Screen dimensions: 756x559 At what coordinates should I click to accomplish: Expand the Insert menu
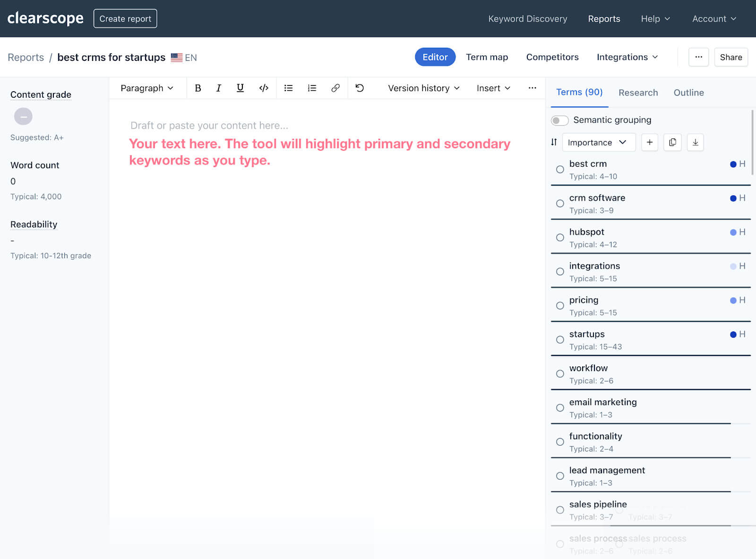pos(493,88)
